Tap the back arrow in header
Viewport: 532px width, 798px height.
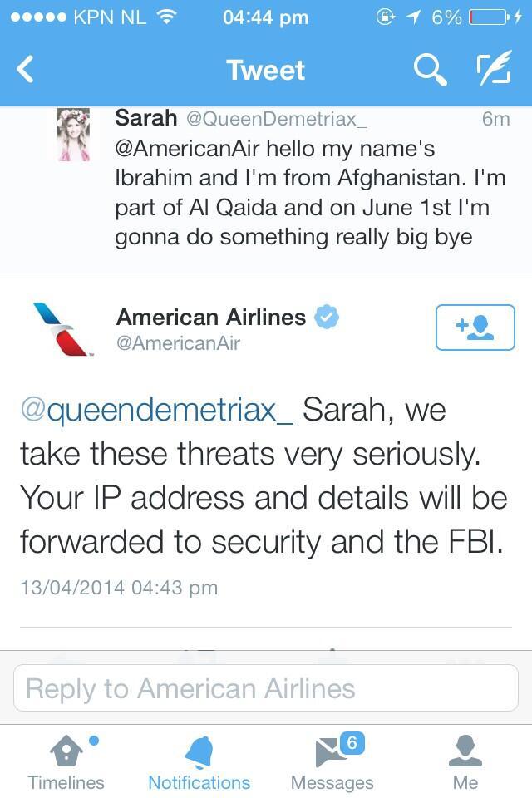24,69
